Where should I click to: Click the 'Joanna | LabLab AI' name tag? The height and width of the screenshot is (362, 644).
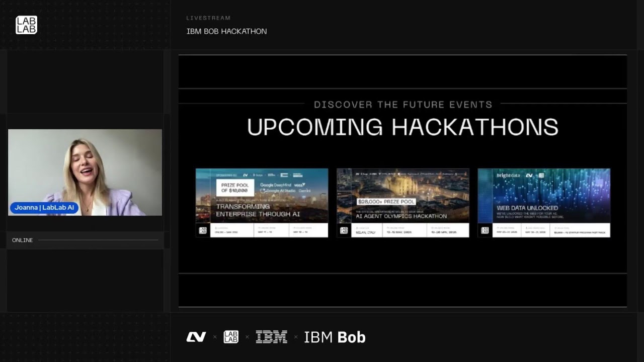[x=44, y=208]
